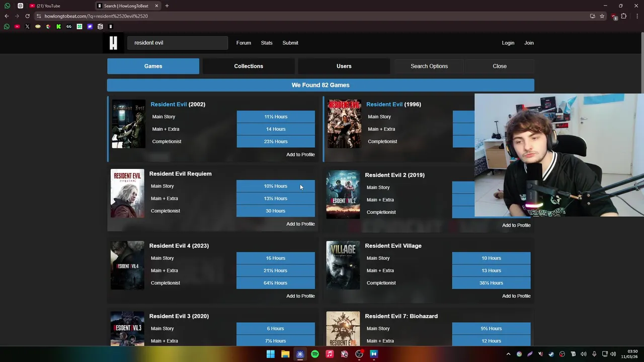
Task: Show hidden system tray icons chevron
Action: pyautogui.click(x=508, y=354)
